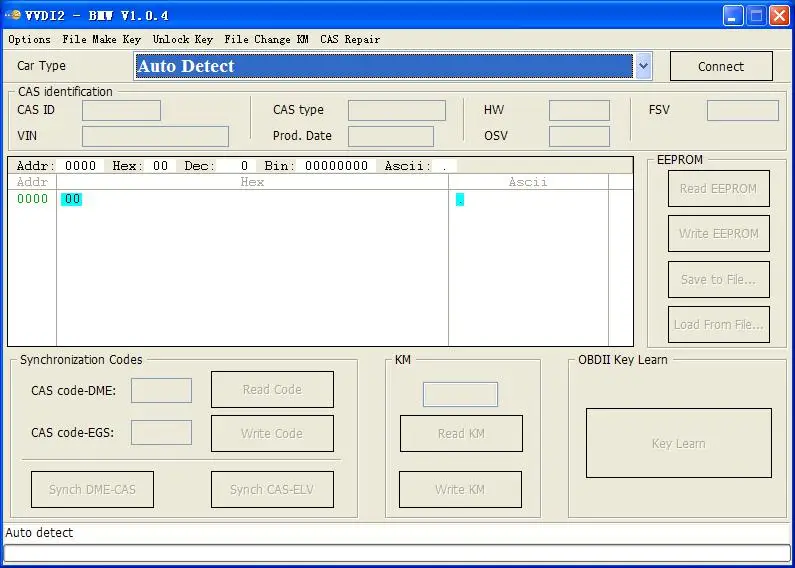The image size is (795, 568).
Task: Click the Synch DME-CAS button
Action: [92, 489]
